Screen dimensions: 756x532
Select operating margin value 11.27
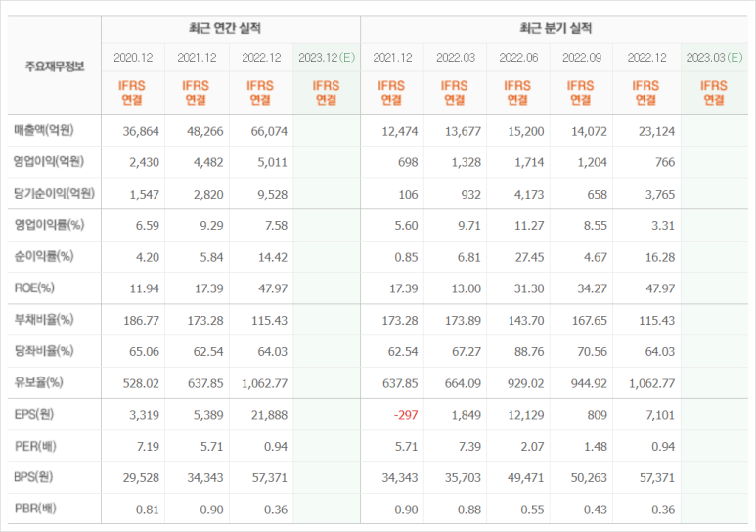(529, 226)
